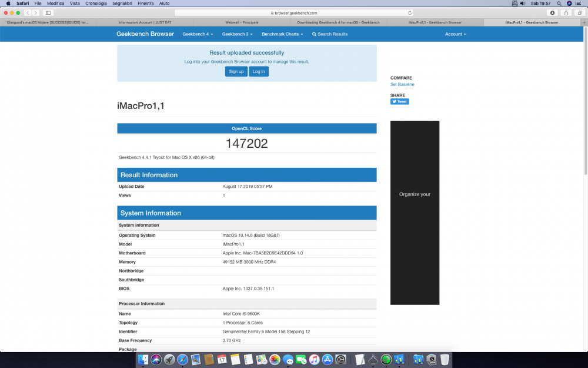Open the Aiuto menu

coord(164,4)
